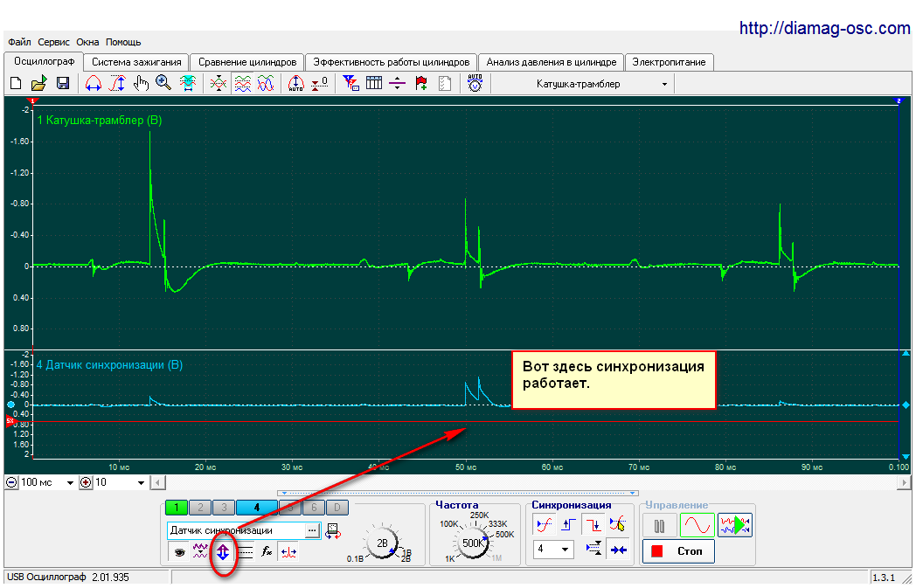923x588 pixels.
Task: Click the waveform playback green arrow button
Action: click(734, 525)
